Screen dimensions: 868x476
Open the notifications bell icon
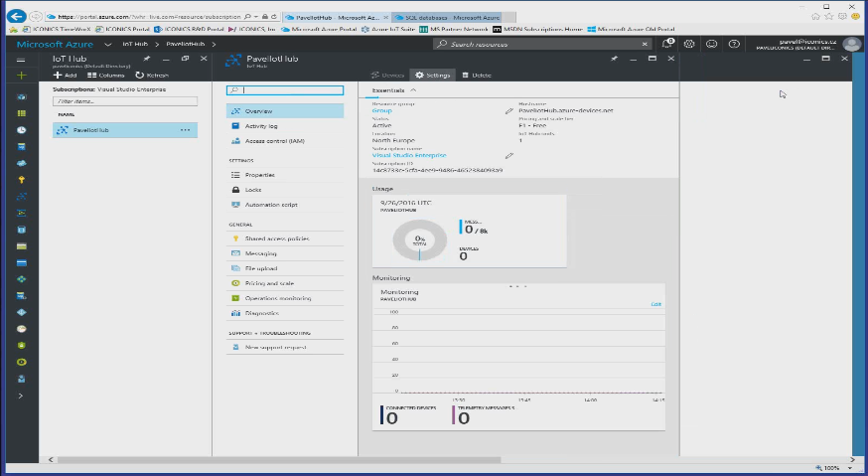pos(667,44)
